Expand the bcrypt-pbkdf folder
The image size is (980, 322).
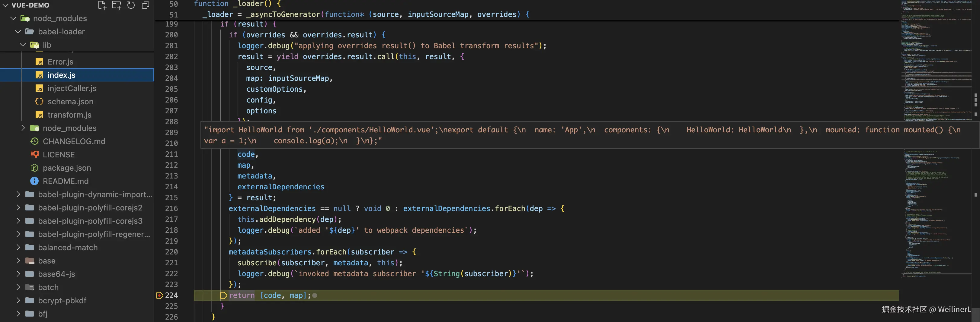(x=18, y=301)
